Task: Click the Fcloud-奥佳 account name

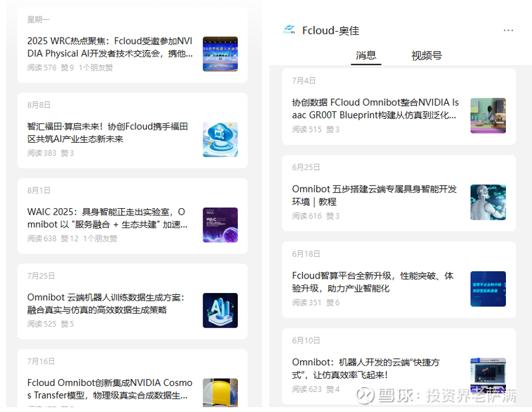Action: [x=331, y=30]
